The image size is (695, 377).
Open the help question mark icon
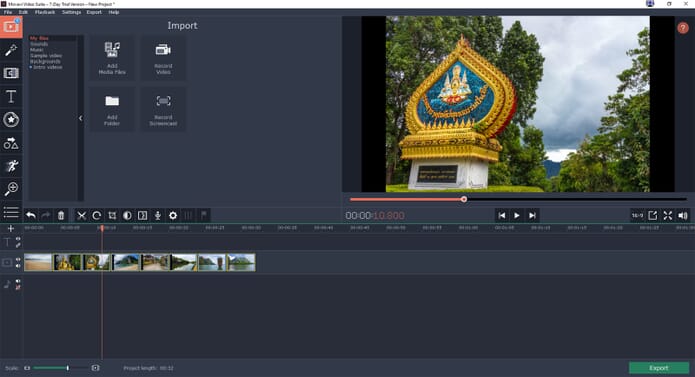[683, 28]
